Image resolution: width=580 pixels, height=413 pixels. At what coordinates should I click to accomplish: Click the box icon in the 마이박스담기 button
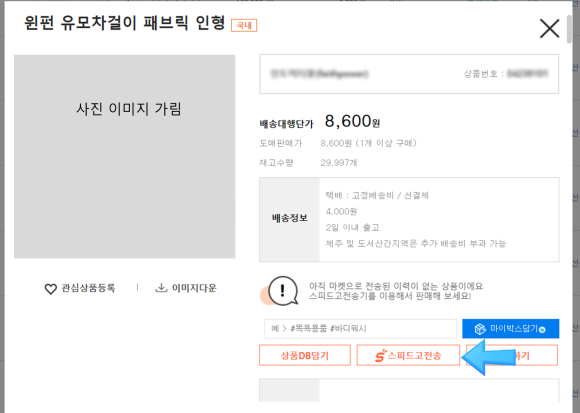tap(480, 329)
